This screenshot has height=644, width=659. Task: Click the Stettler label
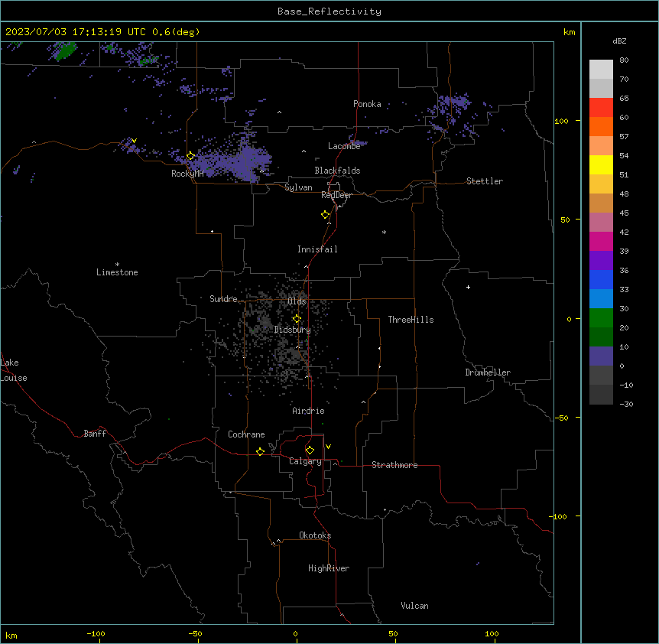coord(485,181)
